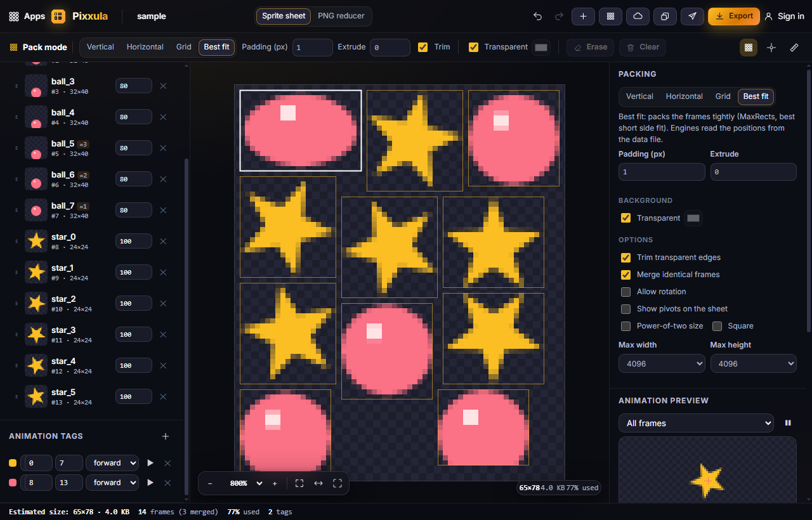Viewport: 812px width, 520px height.
Task: Pause the animation preview
Action: click(788, 423)
